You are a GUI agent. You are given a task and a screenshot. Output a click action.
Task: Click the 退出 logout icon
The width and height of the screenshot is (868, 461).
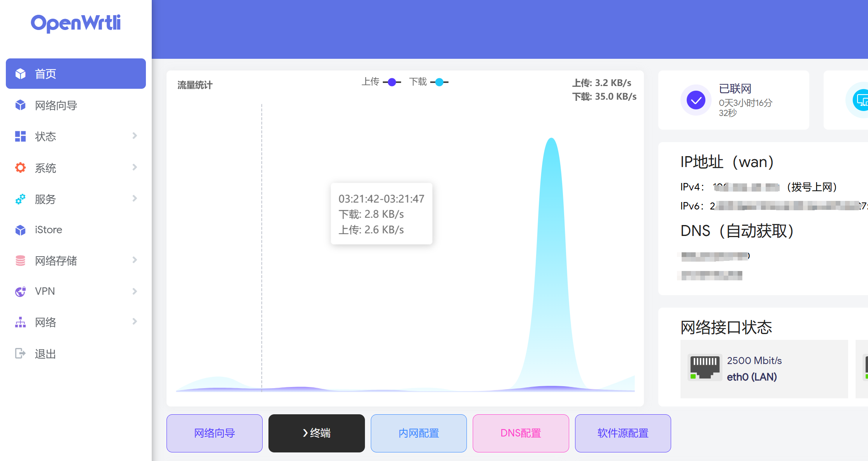point(20,354)
